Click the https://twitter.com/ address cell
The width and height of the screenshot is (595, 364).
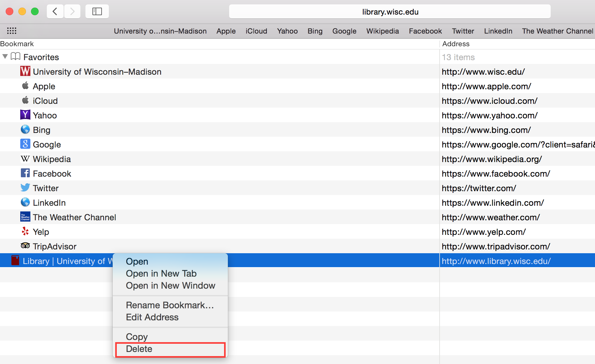point(479,188)
